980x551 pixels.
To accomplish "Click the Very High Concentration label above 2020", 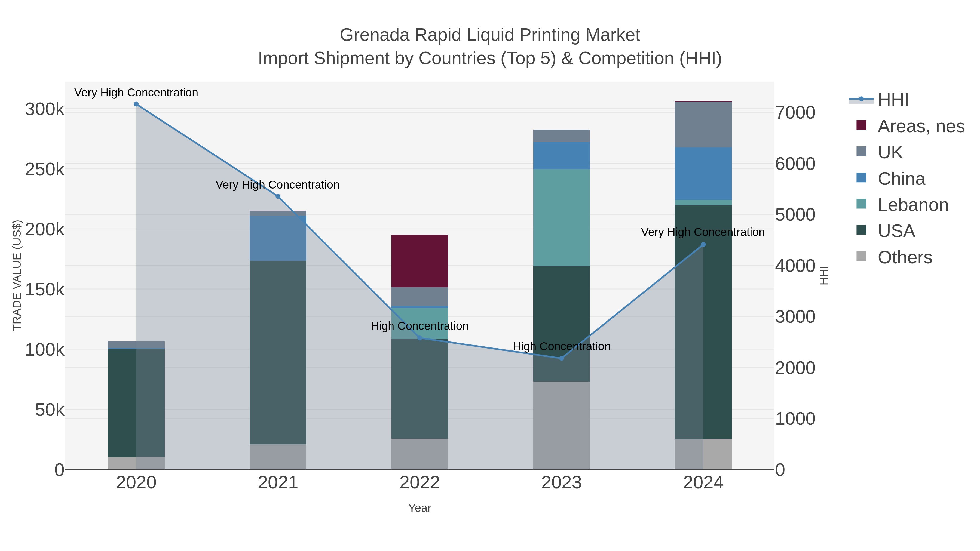I will (x=136, y=93).
